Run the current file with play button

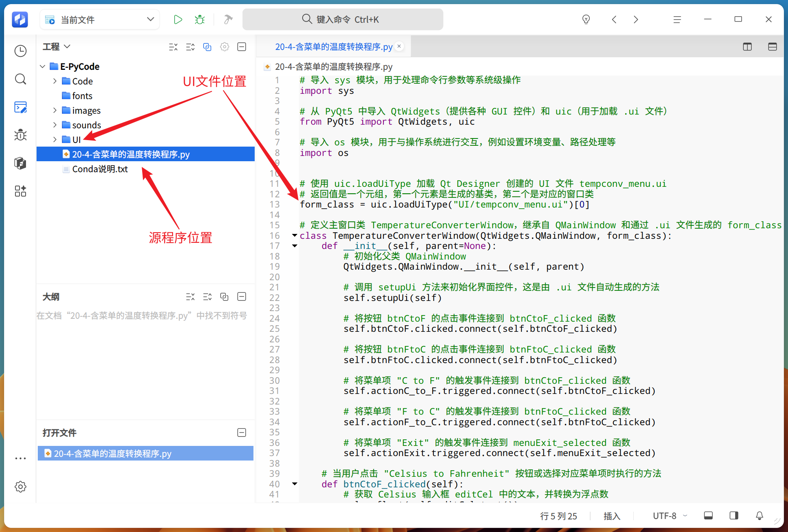[x=178, y=19]
